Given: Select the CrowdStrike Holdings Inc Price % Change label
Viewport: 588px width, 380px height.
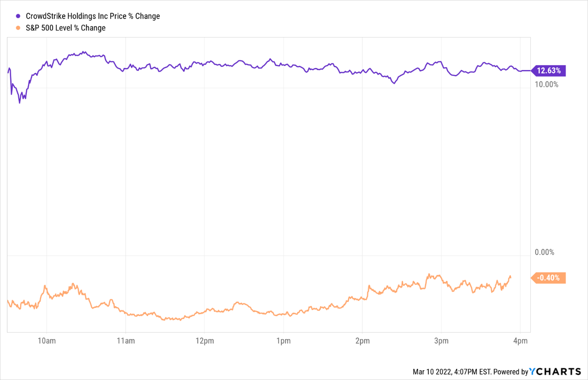Looking at the screenshot, I should [93, 16].
